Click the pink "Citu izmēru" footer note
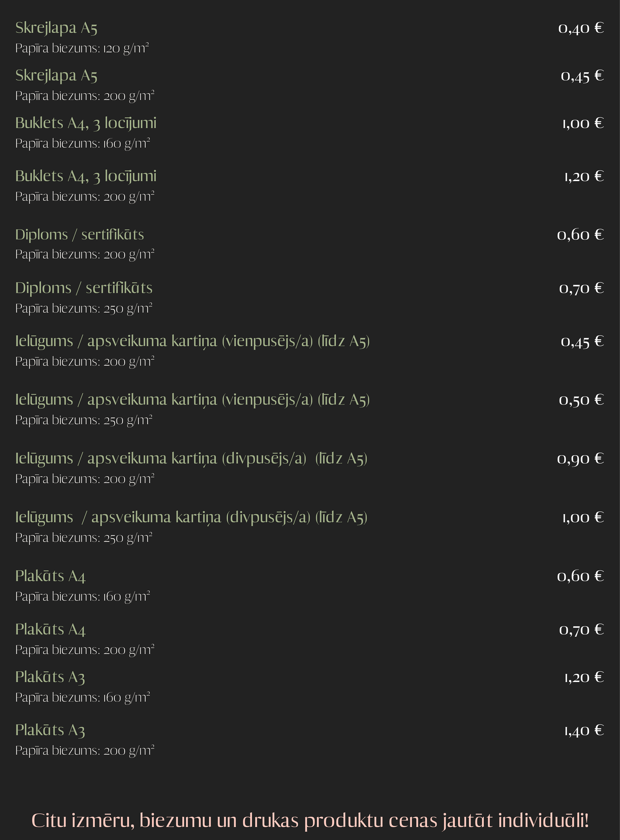Viewport: 620px width, 840px height. (310, 820)
